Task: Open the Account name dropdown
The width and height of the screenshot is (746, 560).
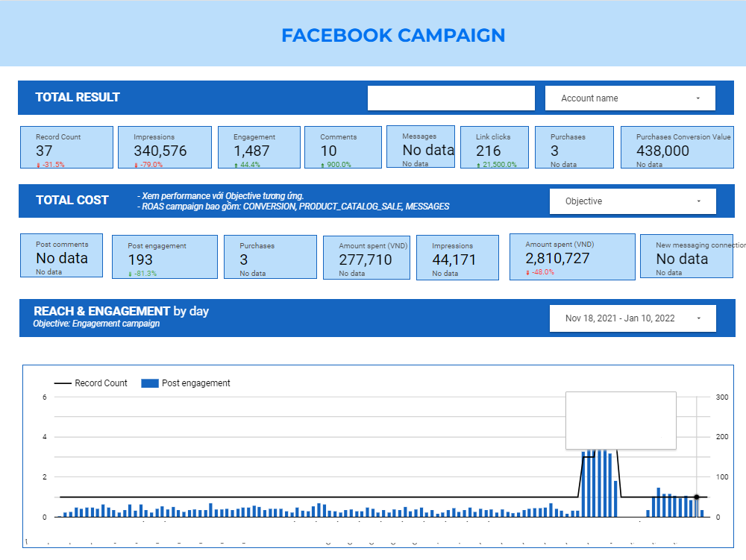Action: click(630, 98)
